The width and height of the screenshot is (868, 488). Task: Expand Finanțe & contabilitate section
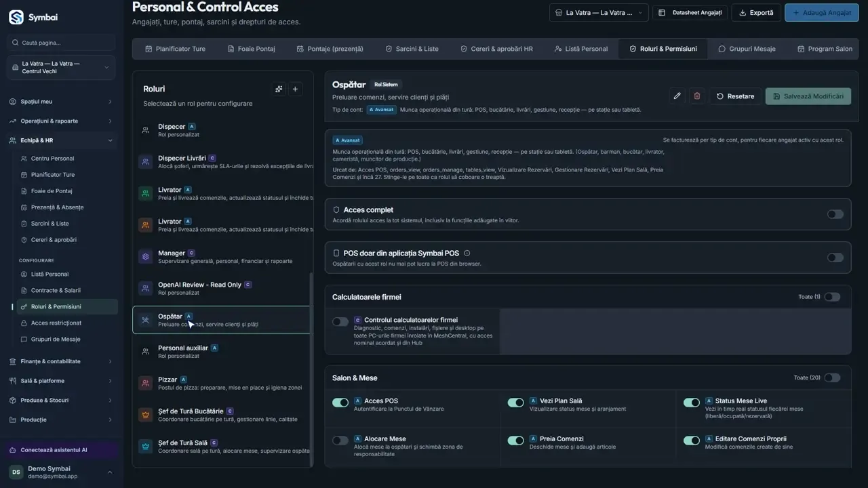click(61, 361)
